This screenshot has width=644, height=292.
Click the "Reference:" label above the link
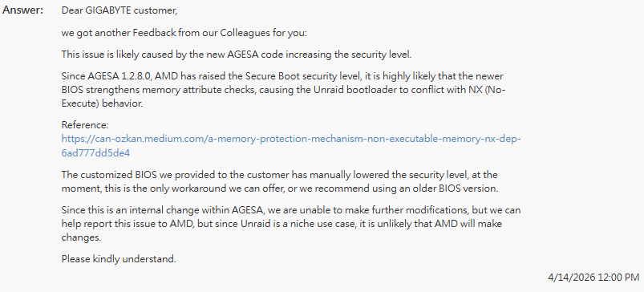(85, 125)
